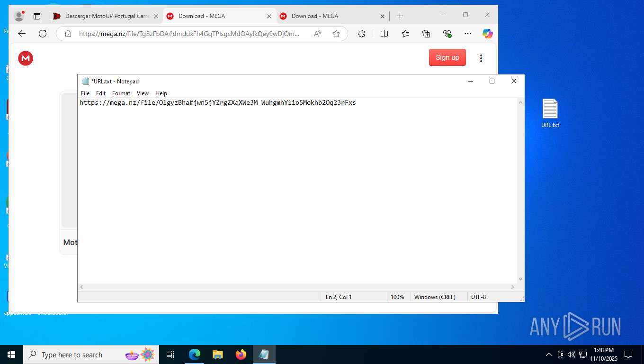Enable Read aloud in address bar

coord(317,34)
